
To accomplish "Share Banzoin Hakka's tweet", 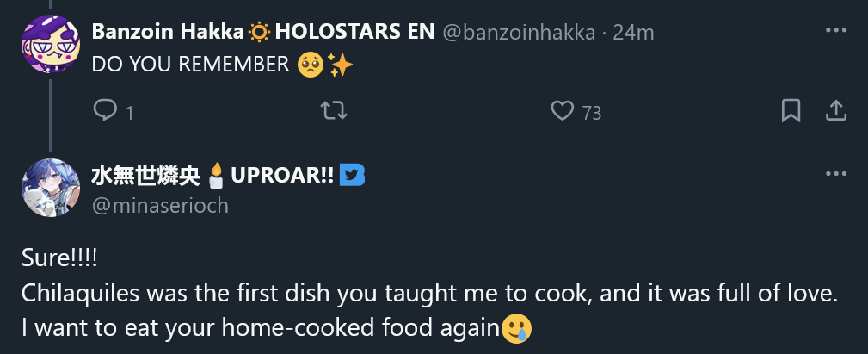I will click(x=835, y=111).
